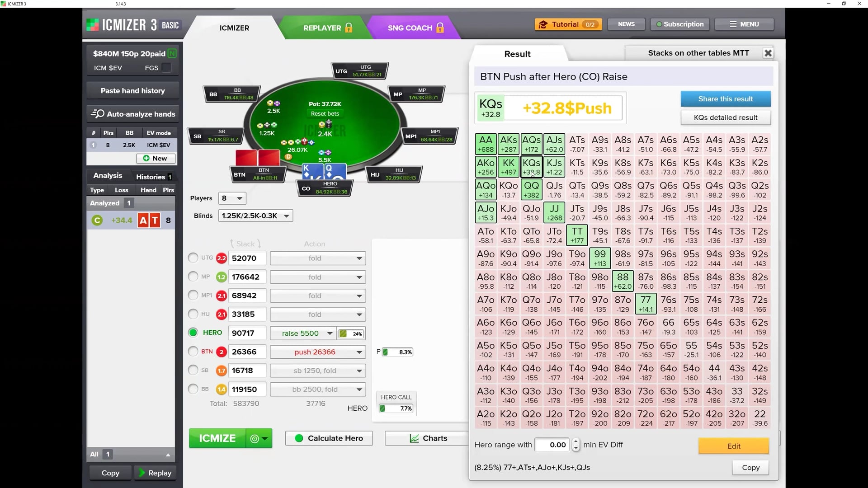The height and width of the screenshot is (488, 868).
Task: Open the Blinds 1.25K/2.5K-0.3K dropdown
Action: click(x=255, y=216)
